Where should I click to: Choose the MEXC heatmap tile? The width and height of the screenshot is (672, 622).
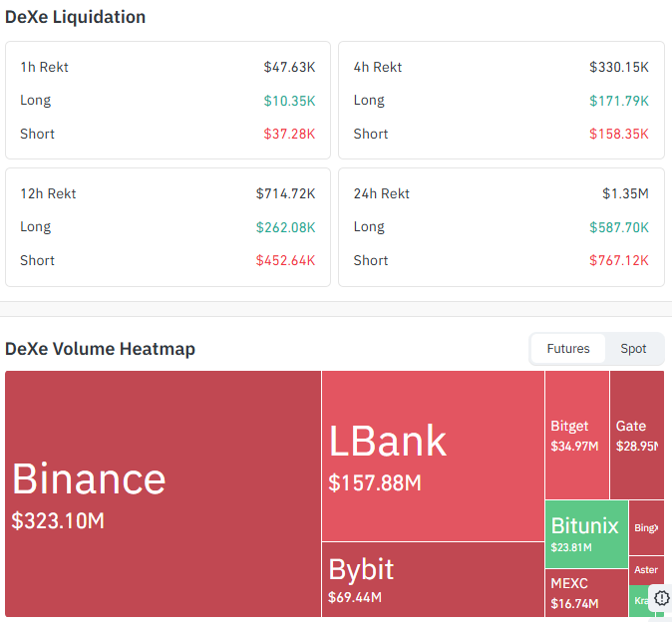point(586,593)
